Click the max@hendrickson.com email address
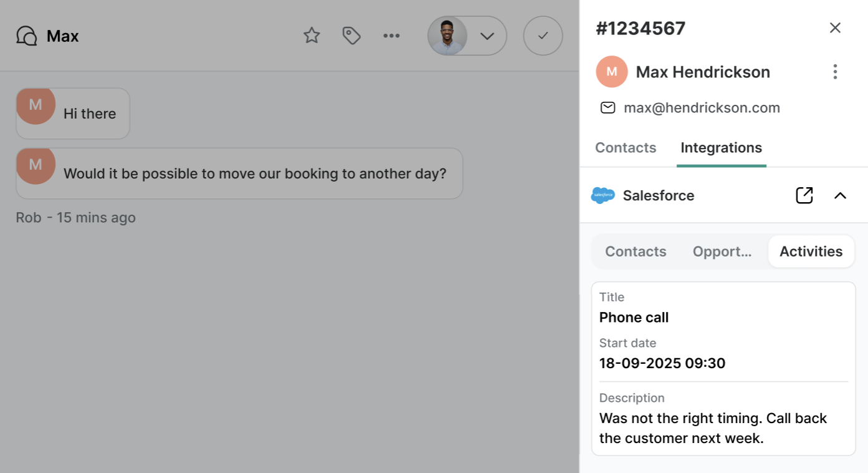Screen dimensions: 868x473 point(702,108)
